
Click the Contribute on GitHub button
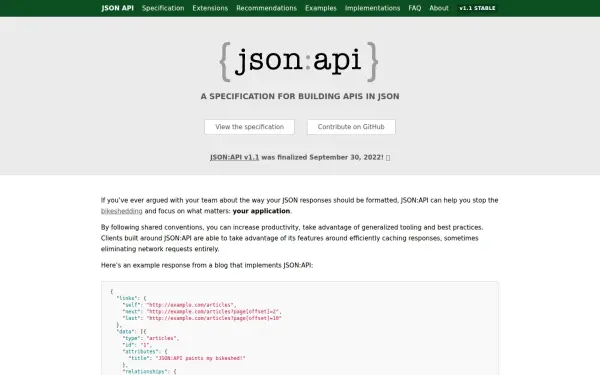pos(351,127)
